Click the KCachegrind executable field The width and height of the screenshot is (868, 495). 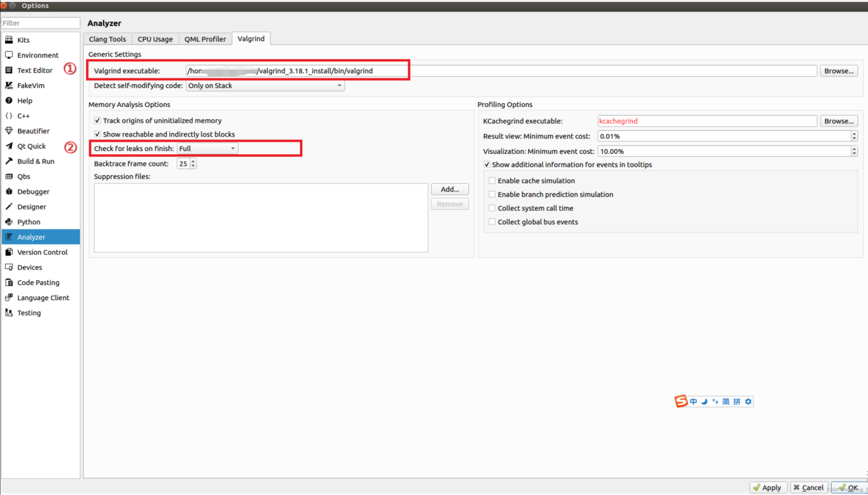pyautogui.click(x=707, y=121)
